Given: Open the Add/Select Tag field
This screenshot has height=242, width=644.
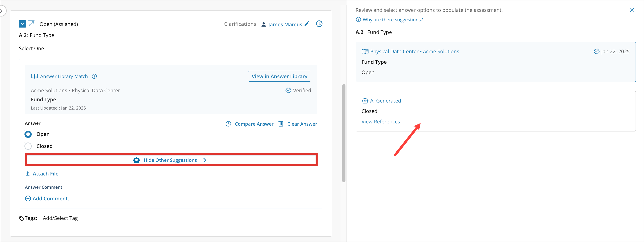Looking at the screenshot, I should (x=60, y=218).
